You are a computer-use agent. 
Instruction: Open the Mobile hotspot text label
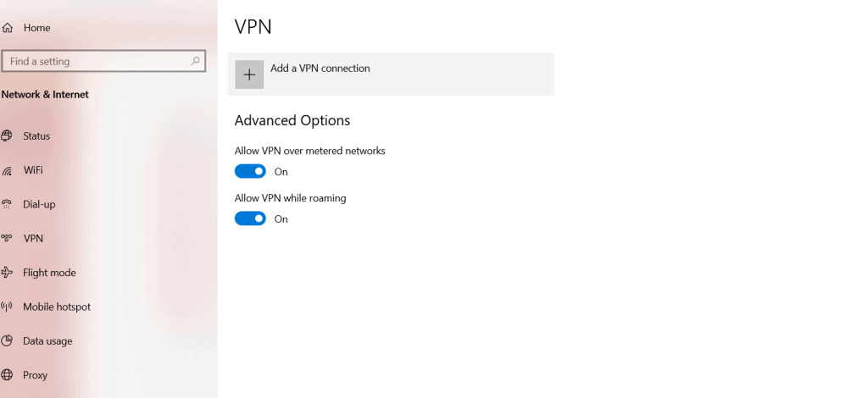coord(57,307)
